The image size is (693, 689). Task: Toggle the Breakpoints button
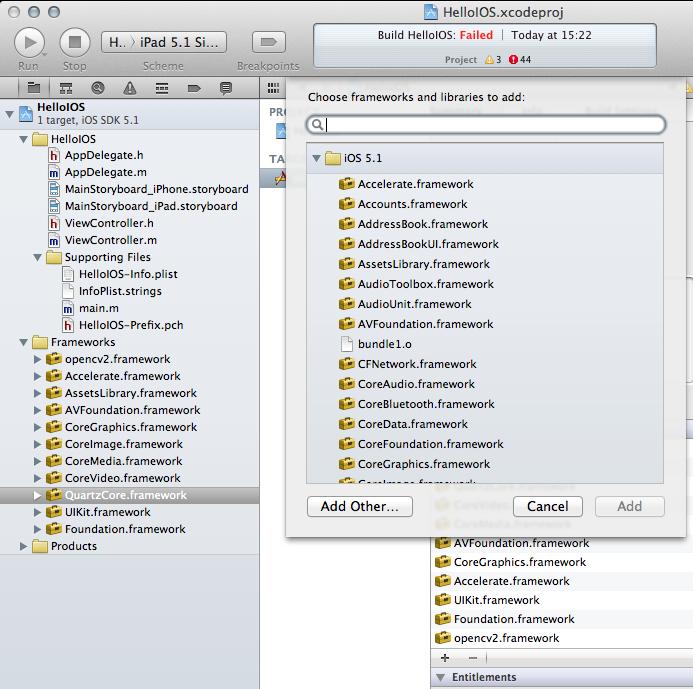coord(267,42)
